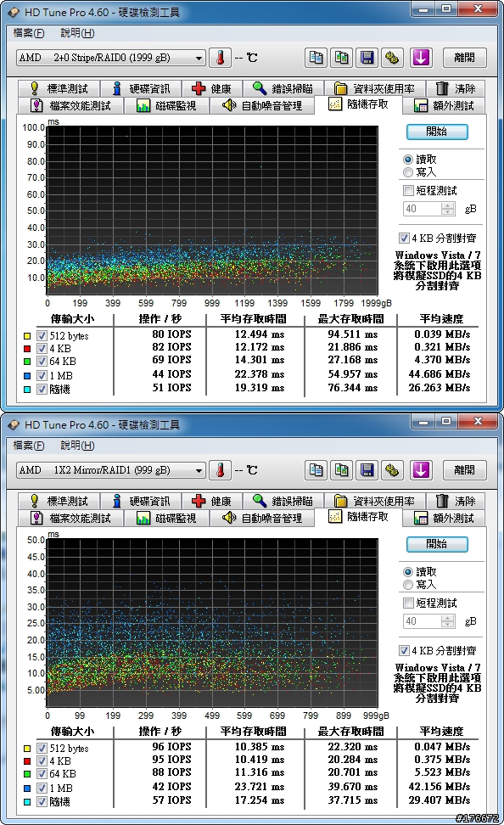Uncheck 4 KB transfer checkbox in top RAID0 window
The image size is (504, 825).
(x=42, y=348)
